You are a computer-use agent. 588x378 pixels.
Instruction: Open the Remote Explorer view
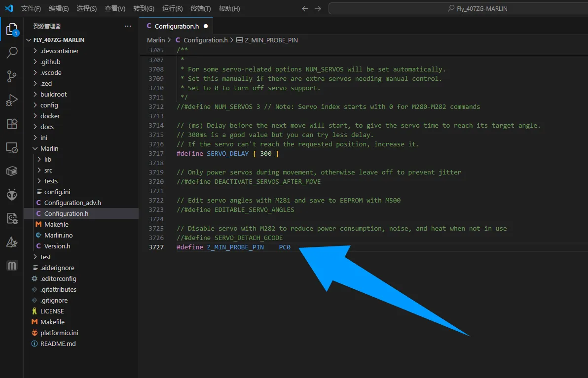pos(12,147)
